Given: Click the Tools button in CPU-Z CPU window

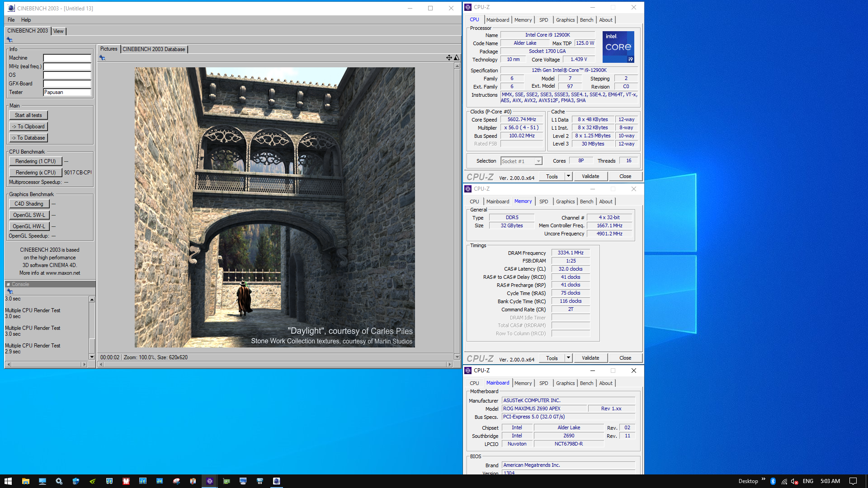Looking at the screenshot, I should [552, 176].
